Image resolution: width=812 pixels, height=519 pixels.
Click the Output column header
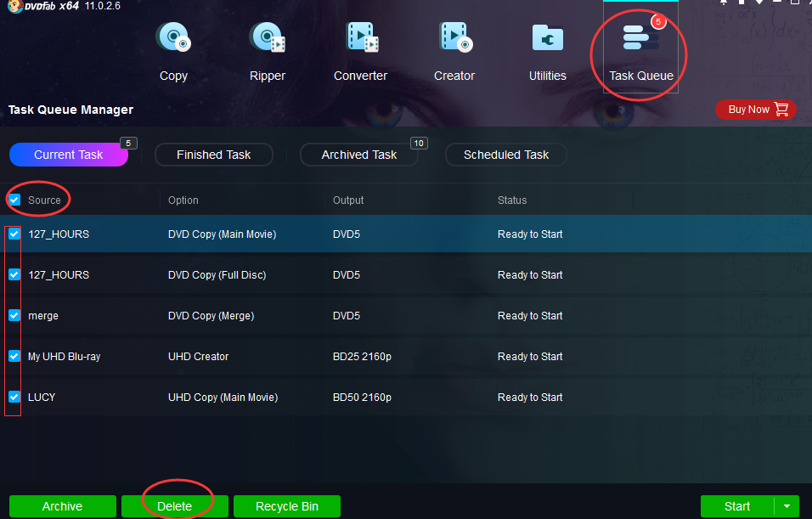348,200
